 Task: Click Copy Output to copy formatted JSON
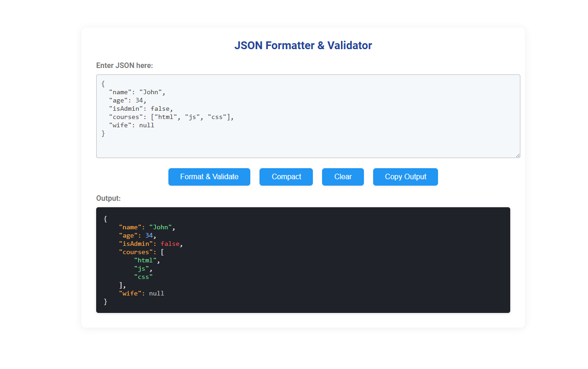tap(405, 177)
